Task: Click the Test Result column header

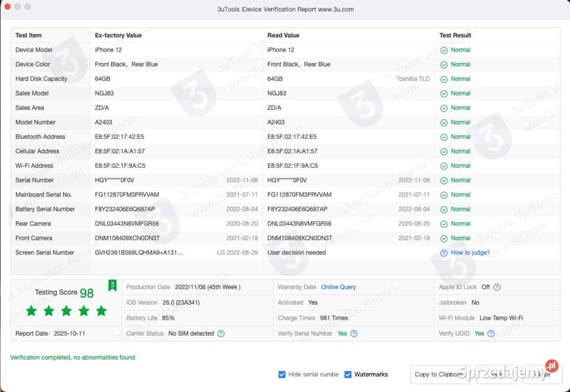Action: tap(455, 35)
